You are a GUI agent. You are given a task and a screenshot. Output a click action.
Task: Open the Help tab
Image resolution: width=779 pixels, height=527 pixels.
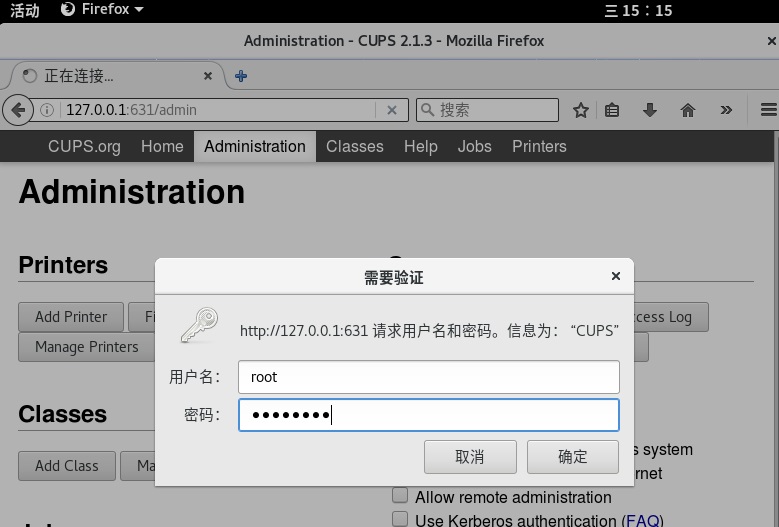(x=420, y=147)
